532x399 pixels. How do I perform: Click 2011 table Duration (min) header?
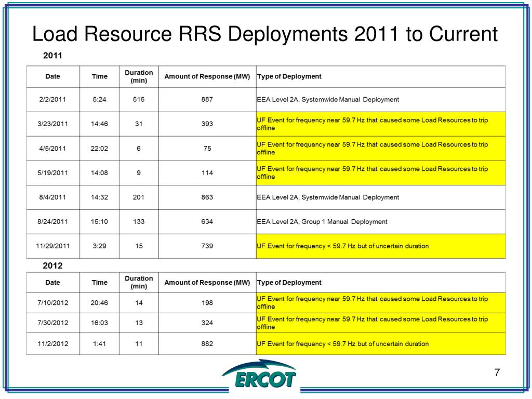click(x=139, y=76)
